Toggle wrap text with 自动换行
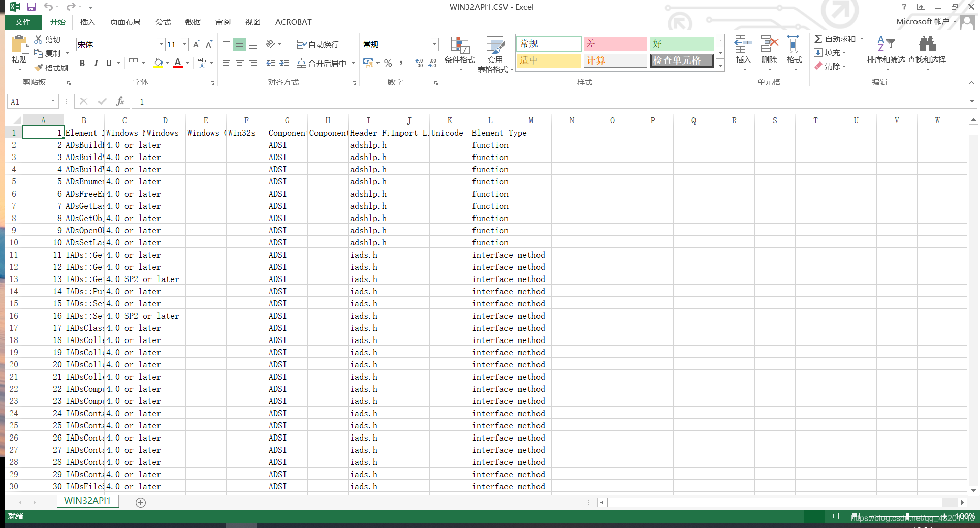 click(318, 44)
